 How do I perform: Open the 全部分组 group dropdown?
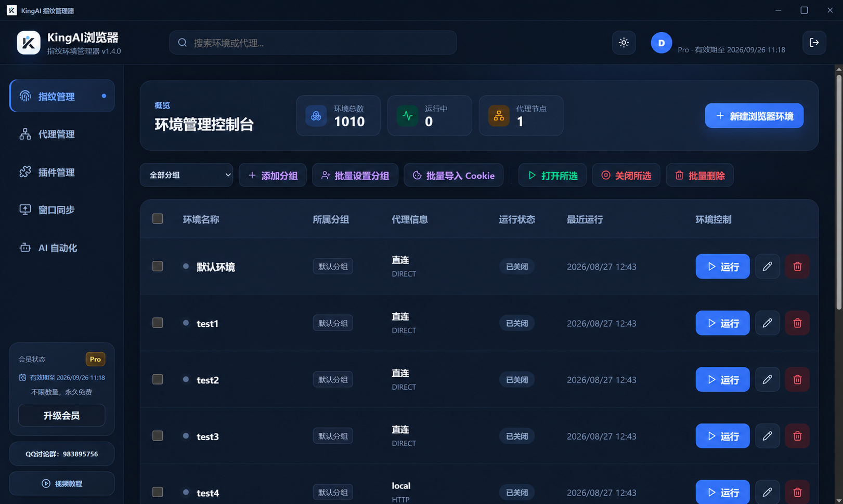tap(186, 175)
